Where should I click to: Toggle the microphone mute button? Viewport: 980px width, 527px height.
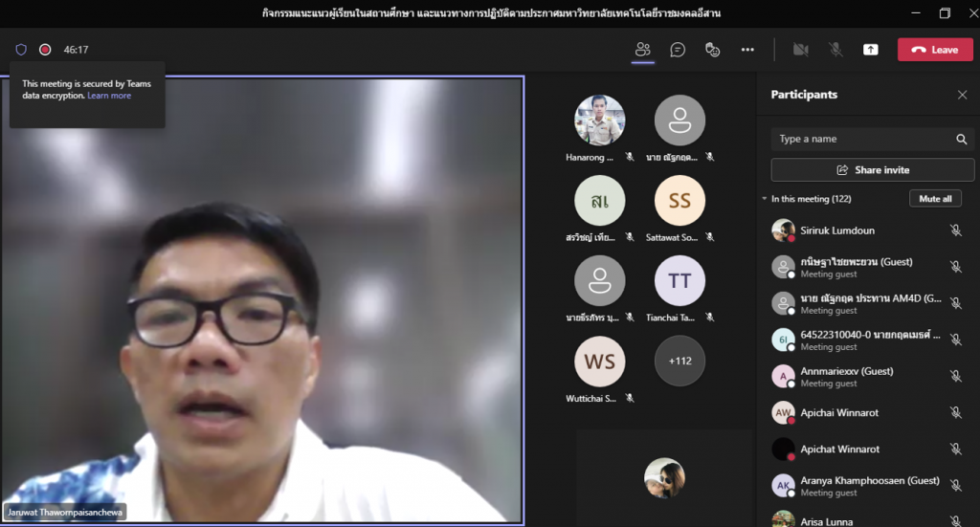click(835, 50)
